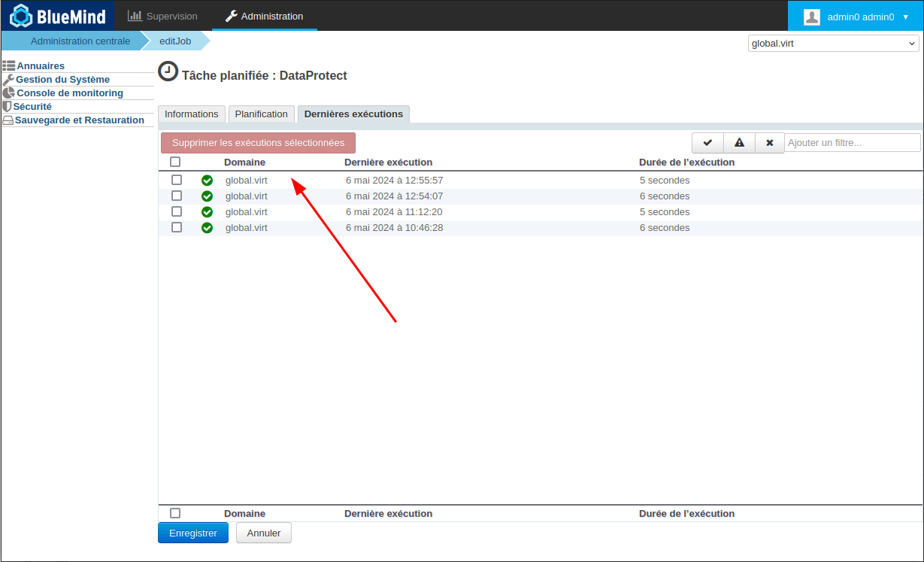Expand the admin0 admin0 user menu arrow
Screen dimensions: 924x562
[x=905, y=17]
